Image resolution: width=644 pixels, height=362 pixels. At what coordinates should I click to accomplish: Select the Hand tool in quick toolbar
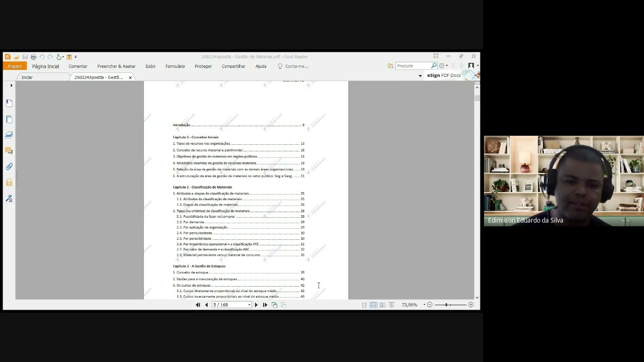(x=59, y=57)
